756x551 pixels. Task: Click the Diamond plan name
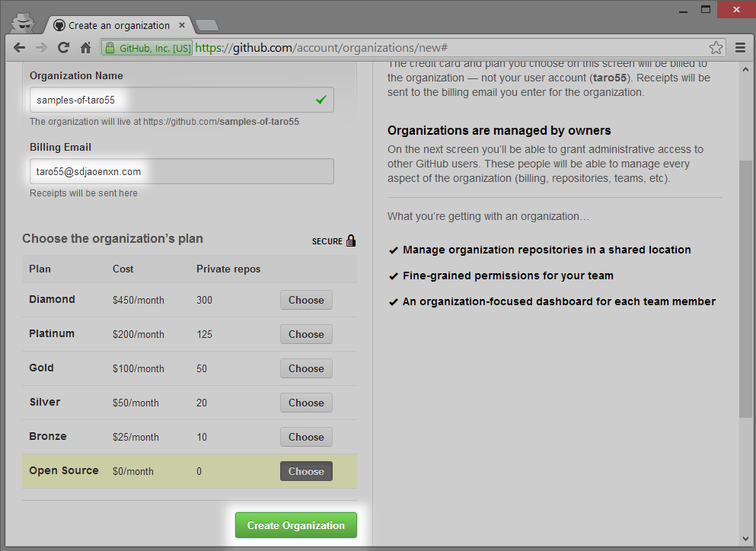52,299
